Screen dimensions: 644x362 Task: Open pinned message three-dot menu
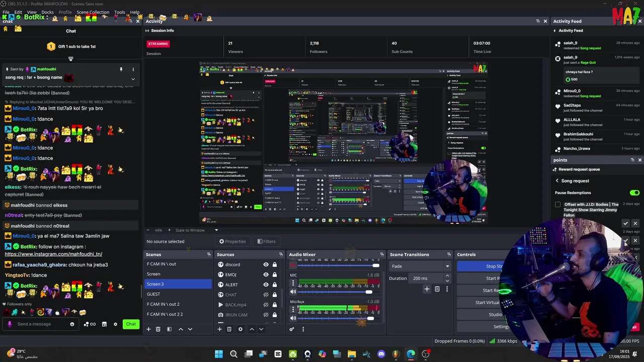133,69
